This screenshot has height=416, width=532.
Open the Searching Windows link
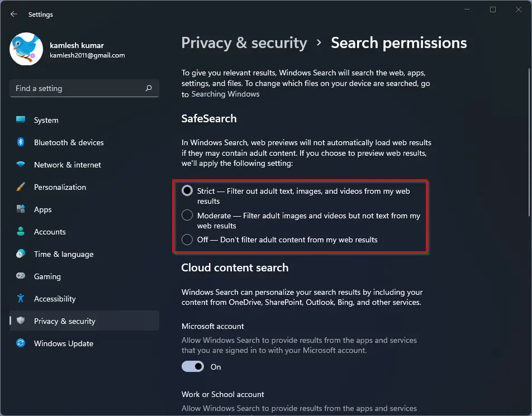point(225,94)
